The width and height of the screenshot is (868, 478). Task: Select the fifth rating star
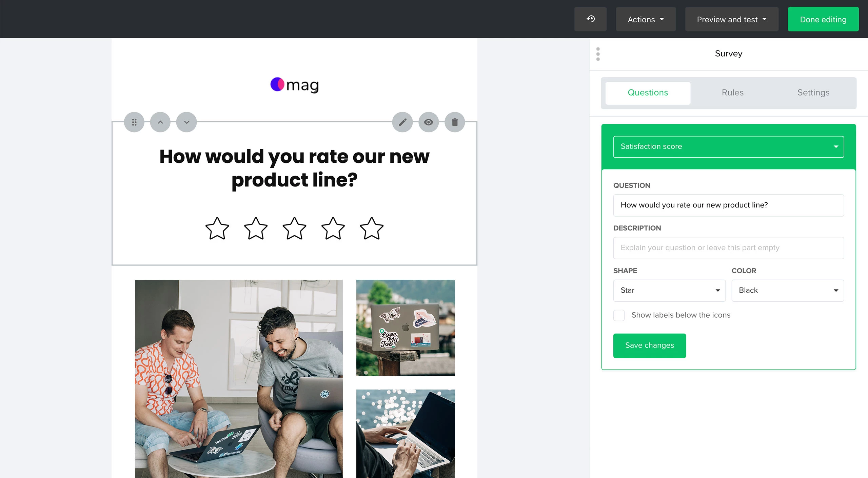pyautogui.click(x=372, y=228)
